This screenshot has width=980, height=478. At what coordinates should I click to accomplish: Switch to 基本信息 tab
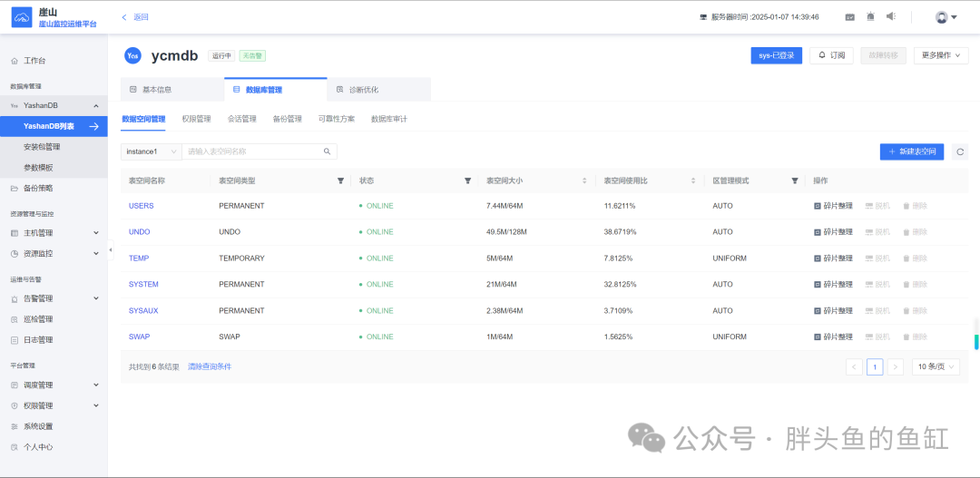[172, 90]
